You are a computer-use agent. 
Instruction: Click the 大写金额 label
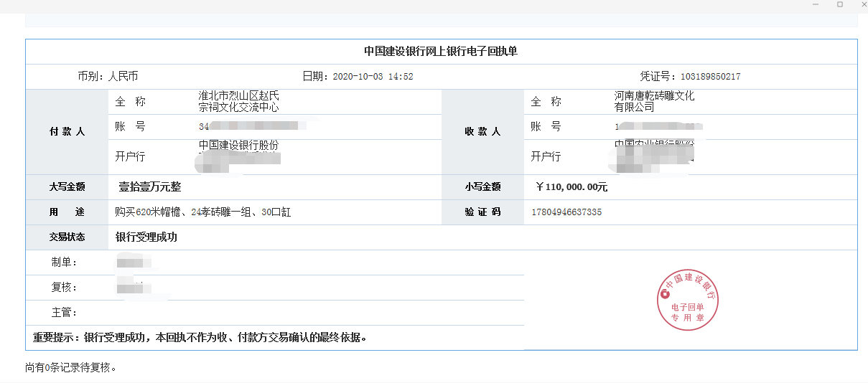[x=67, y=187]
